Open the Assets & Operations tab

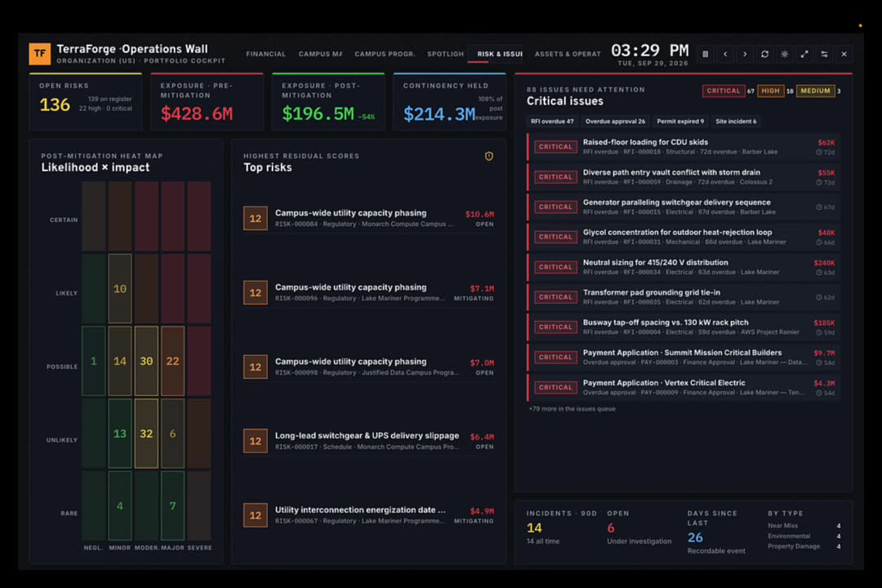click(x=567, y=54)
